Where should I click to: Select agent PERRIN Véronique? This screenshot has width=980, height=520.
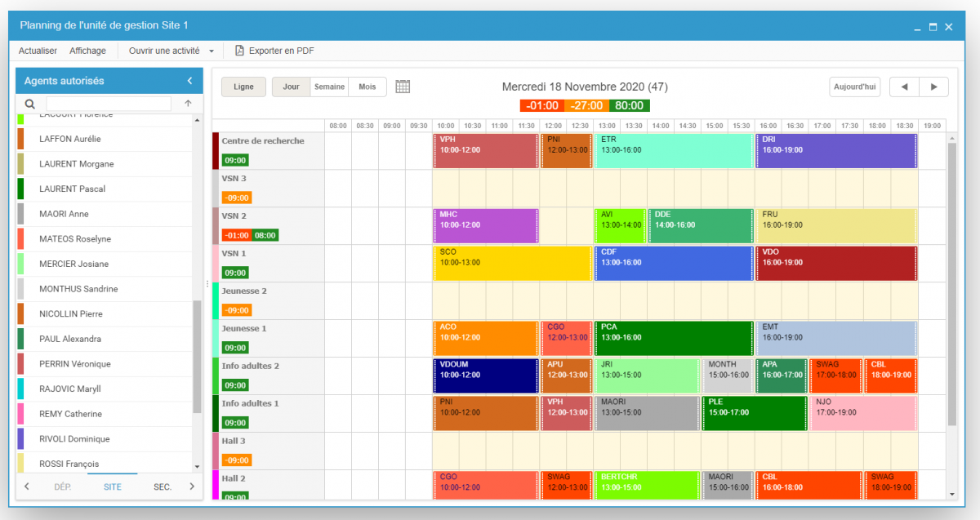[x=104, y=364]
